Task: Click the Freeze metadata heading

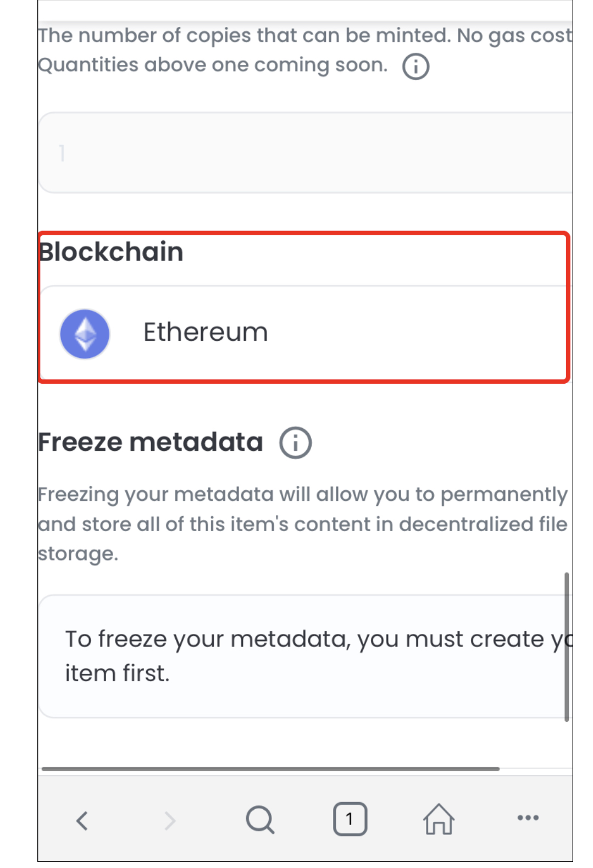Action: coord(151,442)
